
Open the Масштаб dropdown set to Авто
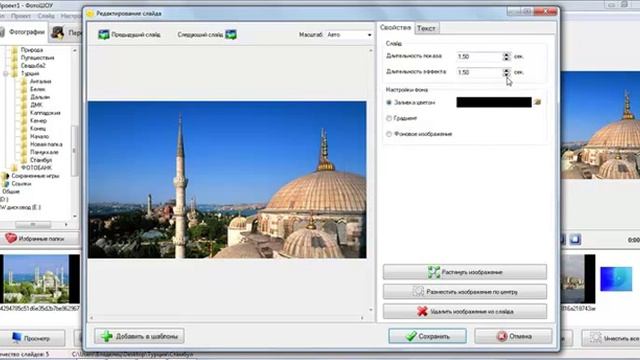coord(349,35)
